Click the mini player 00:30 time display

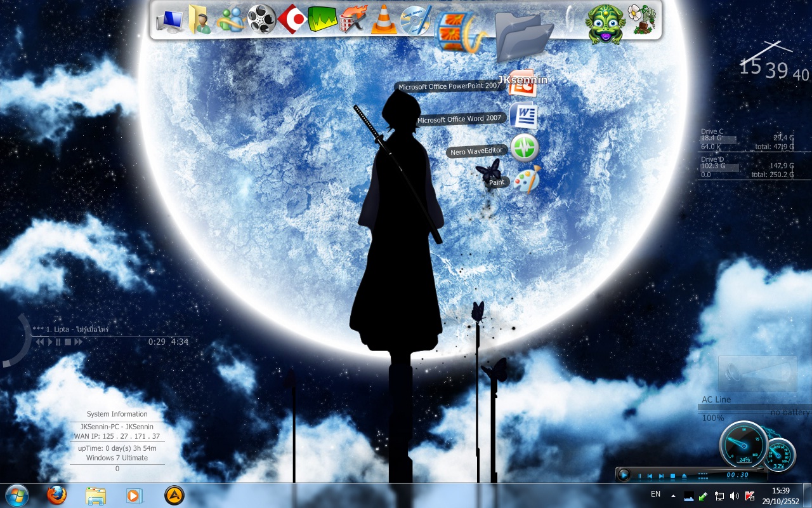738,475
